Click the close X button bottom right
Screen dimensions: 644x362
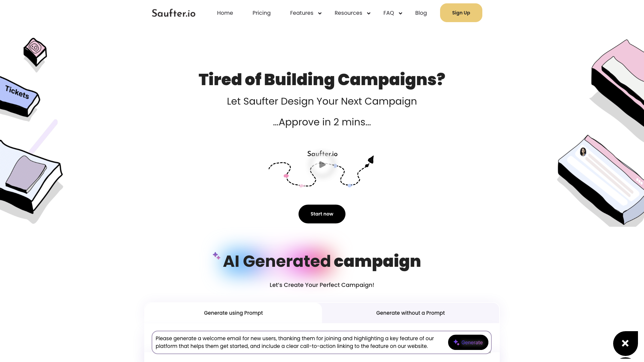(625, 343)
